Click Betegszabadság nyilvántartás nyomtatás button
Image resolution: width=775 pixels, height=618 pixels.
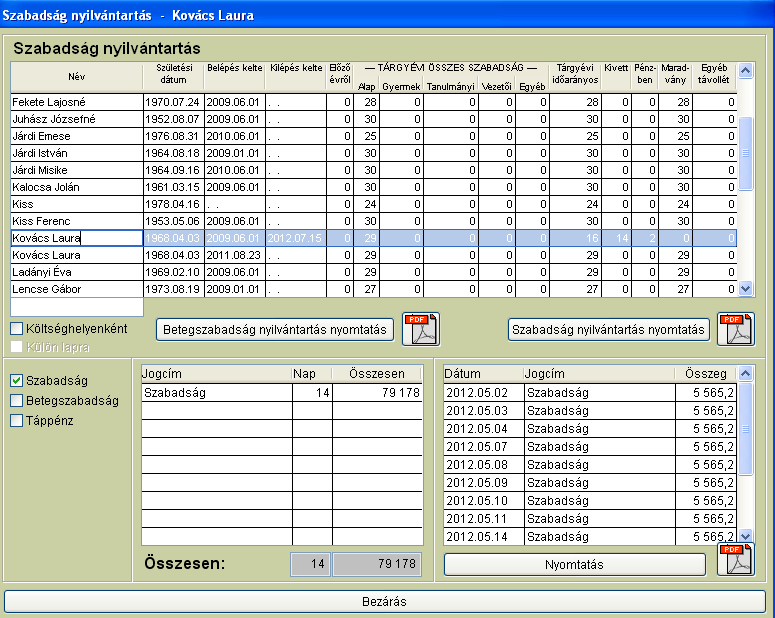[x=275, y=330]
